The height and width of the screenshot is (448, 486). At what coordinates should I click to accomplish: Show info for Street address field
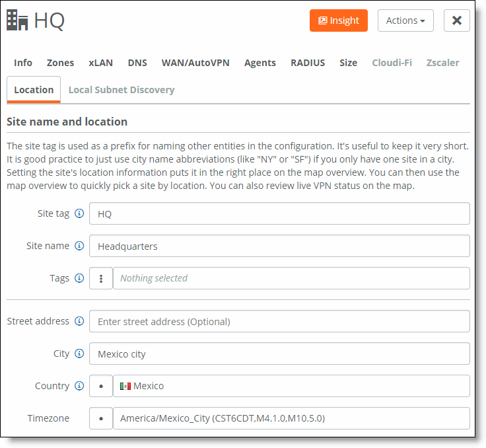pos(79,321)
